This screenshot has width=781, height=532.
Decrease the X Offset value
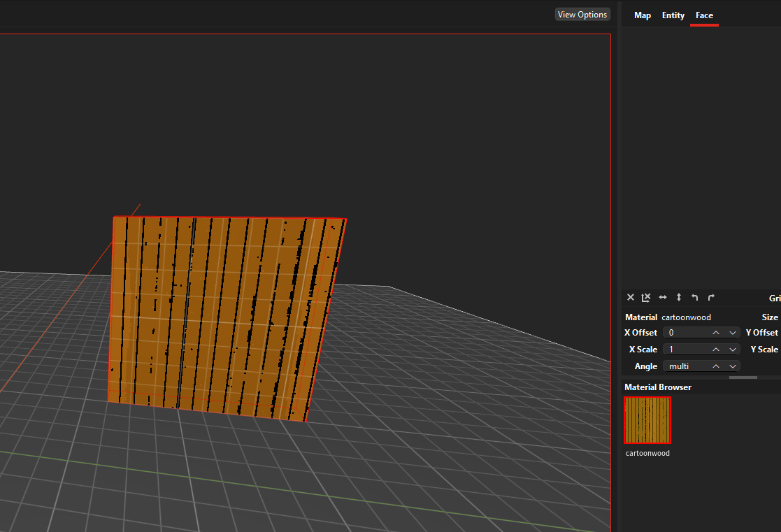click(732, 333)
